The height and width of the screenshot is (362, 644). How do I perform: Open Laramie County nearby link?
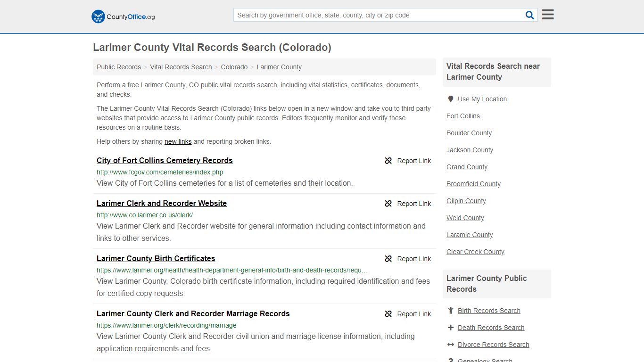tap(470, 235)
